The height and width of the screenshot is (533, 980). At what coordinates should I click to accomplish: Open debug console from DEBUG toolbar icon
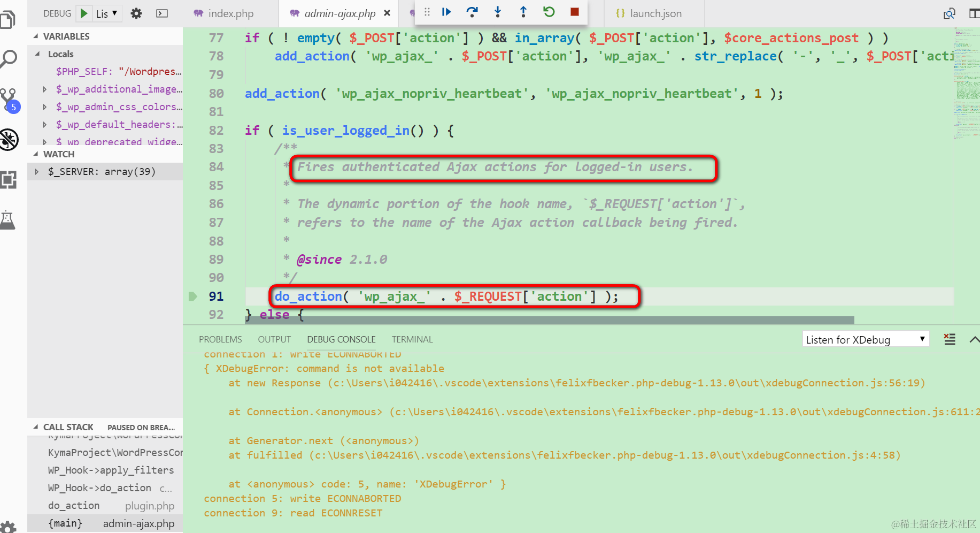162,13
